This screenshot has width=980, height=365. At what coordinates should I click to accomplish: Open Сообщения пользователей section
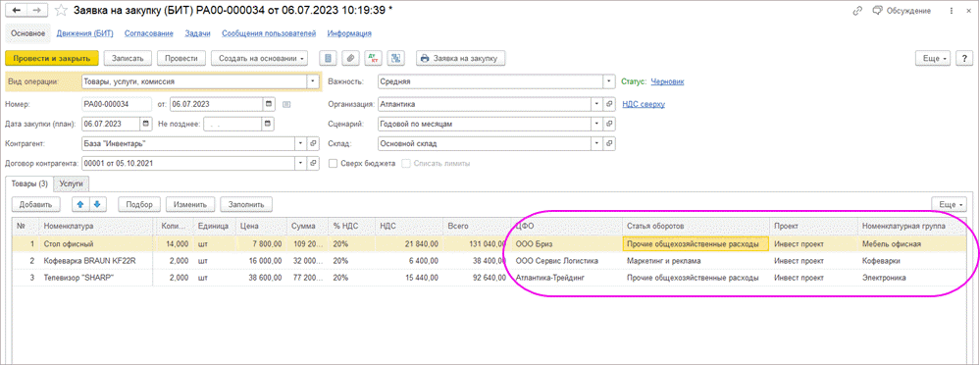pyautogui.click(x=269, y=33)
